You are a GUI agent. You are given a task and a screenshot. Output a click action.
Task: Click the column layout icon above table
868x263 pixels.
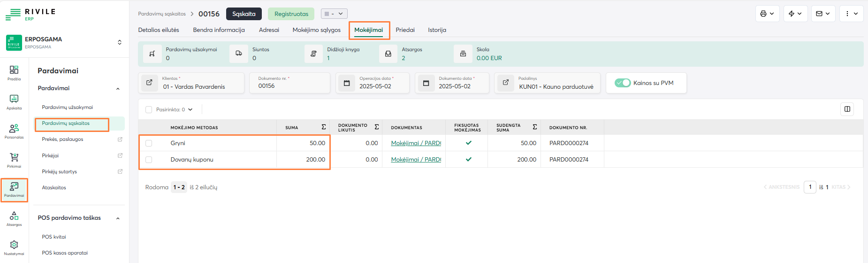(847, 109)
